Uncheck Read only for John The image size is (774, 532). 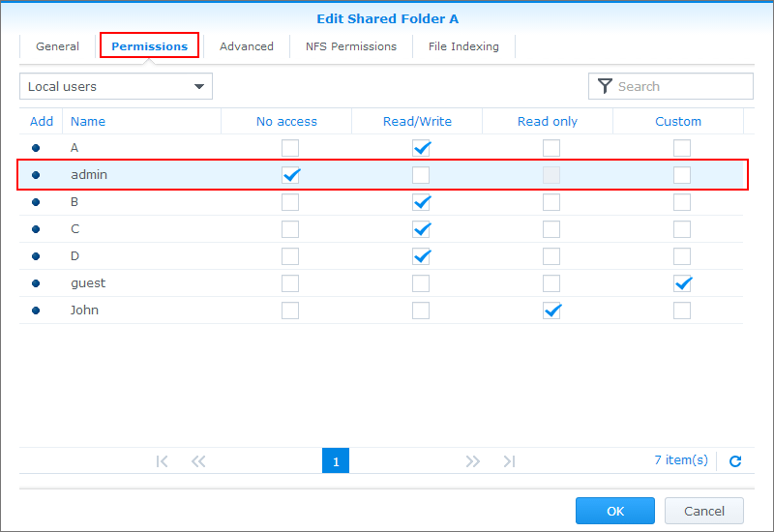(551, 310)
